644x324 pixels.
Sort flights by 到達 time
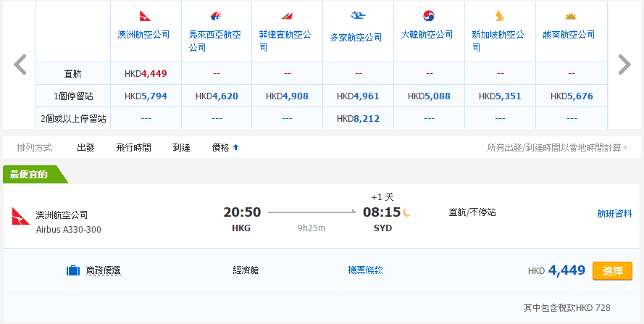(x=181, y=148)
